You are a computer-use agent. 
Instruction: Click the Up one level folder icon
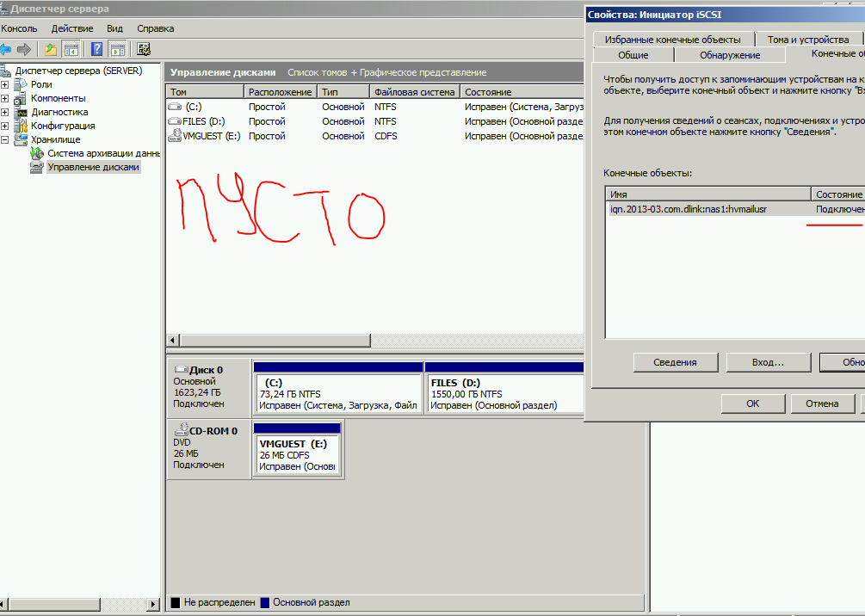[x=51, y=50]
